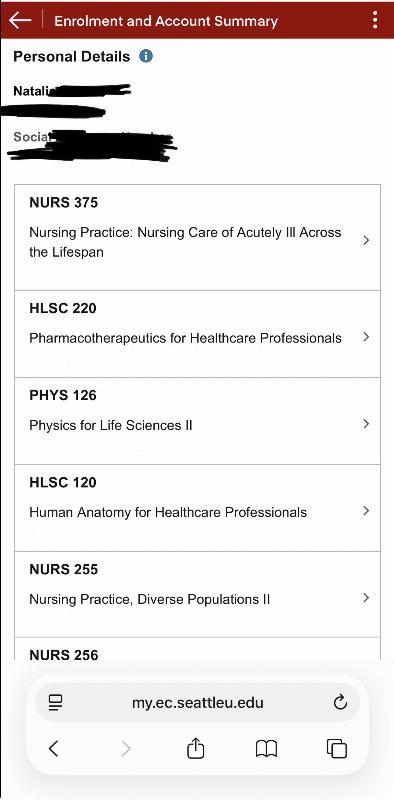
Task: Open the three-dot overflow menu
Action: [375, 20]
